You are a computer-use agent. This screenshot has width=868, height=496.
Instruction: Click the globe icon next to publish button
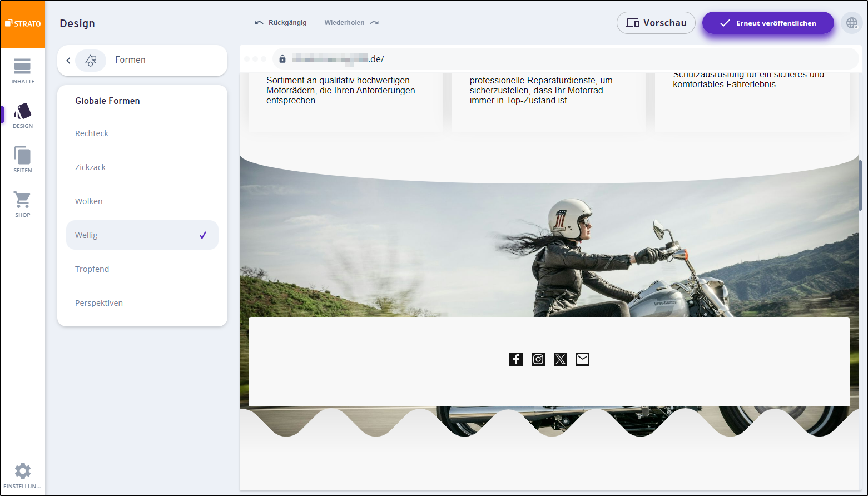(852, 23)
